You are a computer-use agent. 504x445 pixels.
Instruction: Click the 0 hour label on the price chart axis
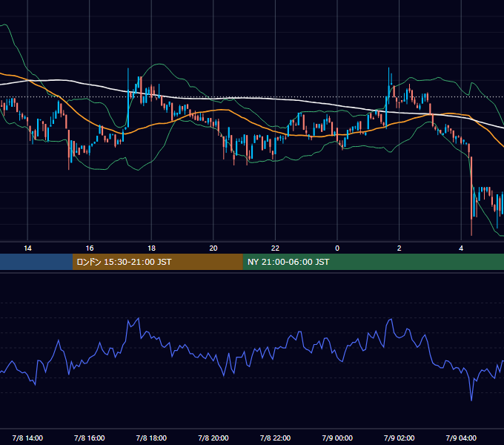click(337, 248)
